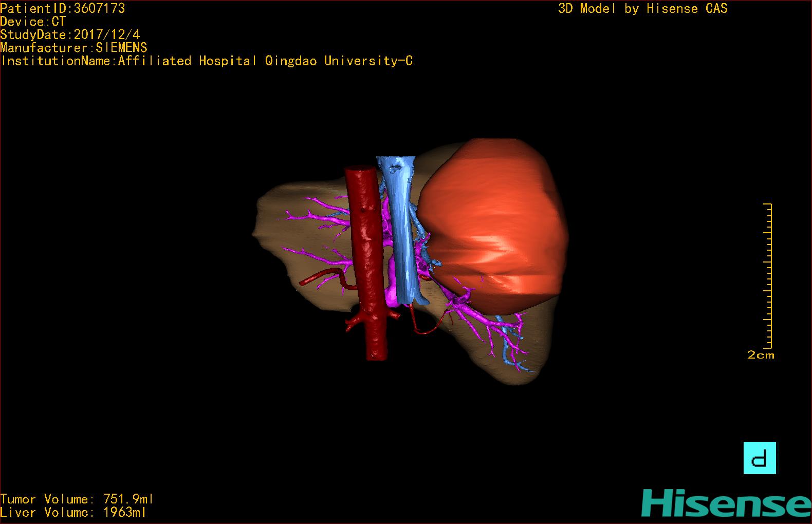This screenshot has height=524, width=812.
Task: Click the StudyDate 2017/12/4 label
Action: tap(70, 35)
